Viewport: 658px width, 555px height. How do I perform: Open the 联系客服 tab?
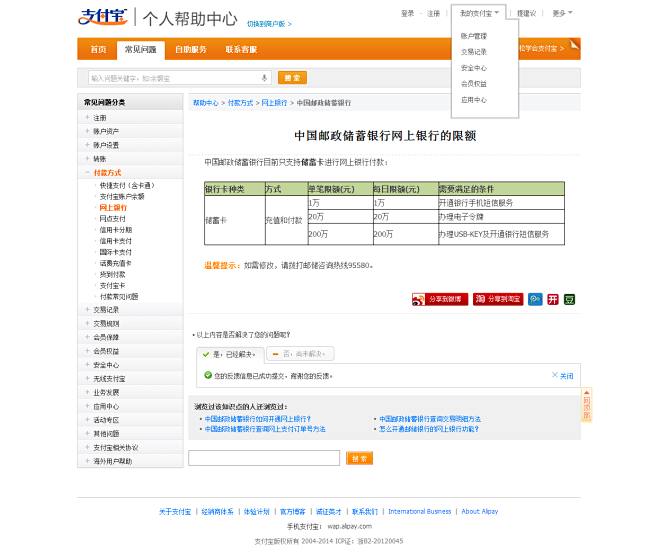pyautogui.click(x=241, y=50)
